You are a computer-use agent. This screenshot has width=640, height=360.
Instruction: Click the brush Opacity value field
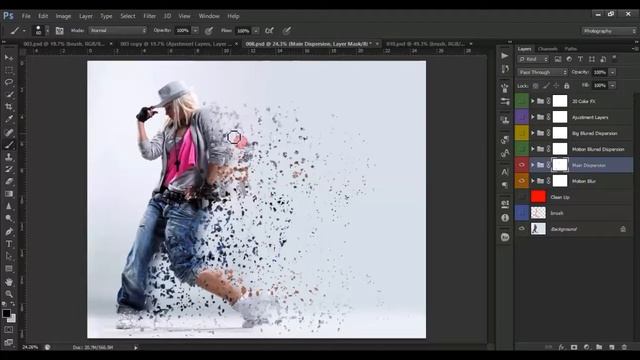click(183, 31)
